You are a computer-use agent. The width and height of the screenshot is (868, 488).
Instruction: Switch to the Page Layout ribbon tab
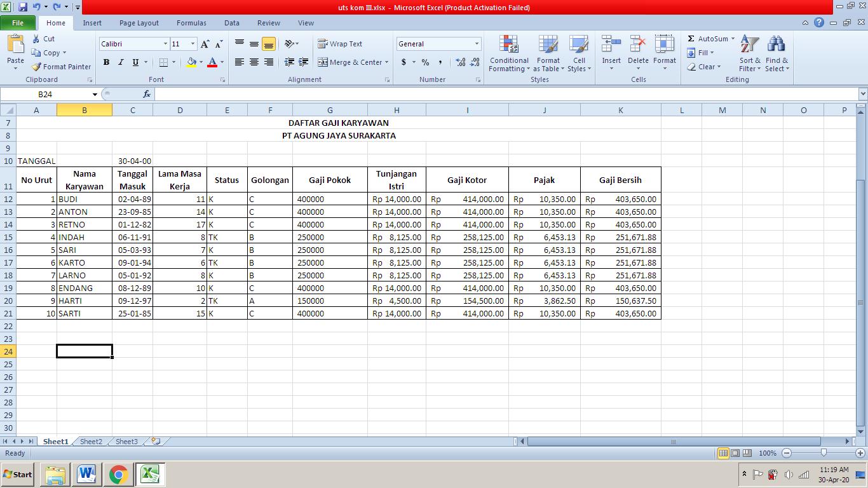[x=139, y=23]
